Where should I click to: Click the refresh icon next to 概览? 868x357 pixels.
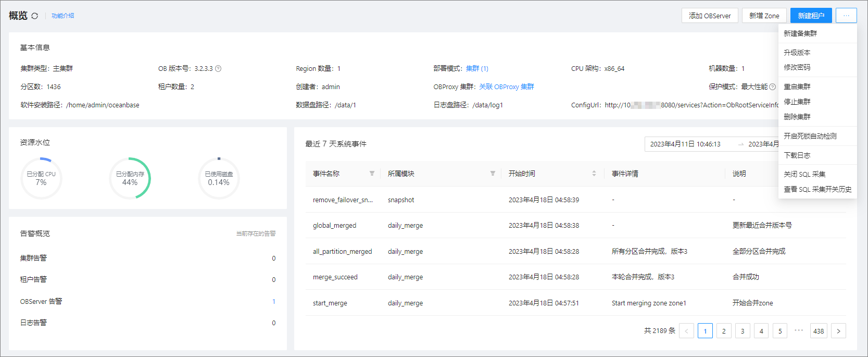point(35,16)
